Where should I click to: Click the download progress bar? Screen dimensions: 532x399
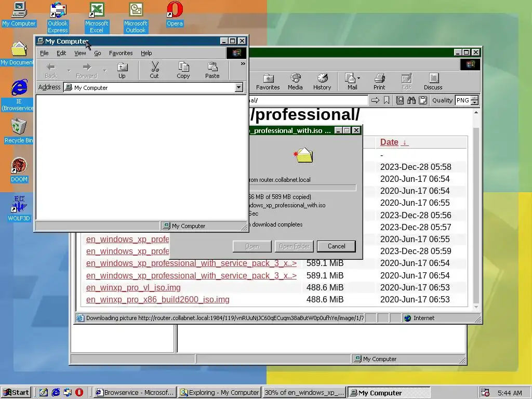pyautogui.click(x=302, y=188)
